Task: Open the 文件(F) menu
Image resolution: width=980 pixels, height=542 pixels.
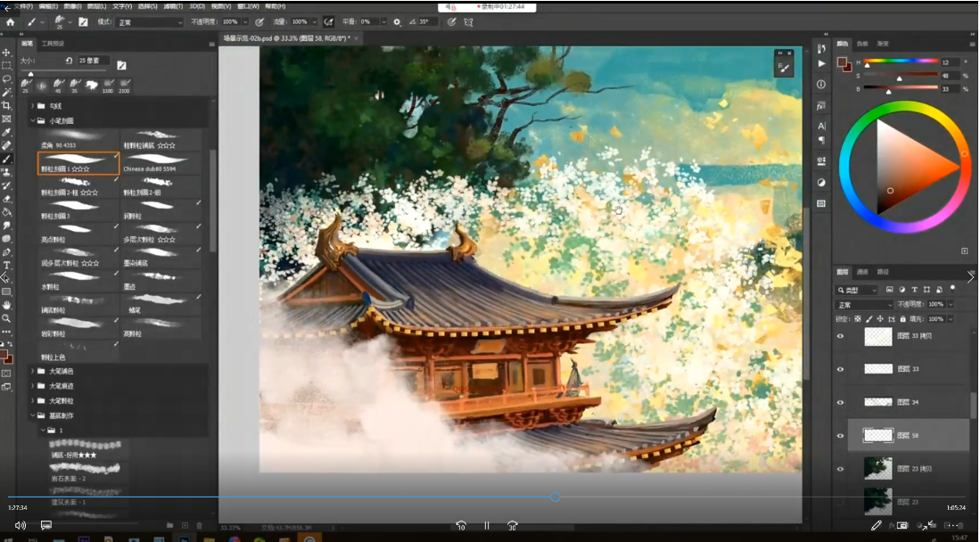Action: (x=23, y=6)
